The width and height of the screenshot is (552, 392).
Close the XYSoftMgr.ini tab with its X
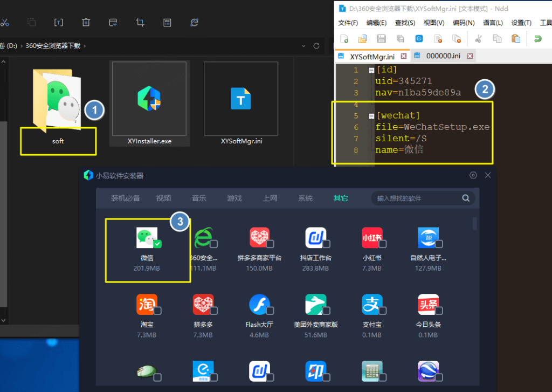[403, 57]
